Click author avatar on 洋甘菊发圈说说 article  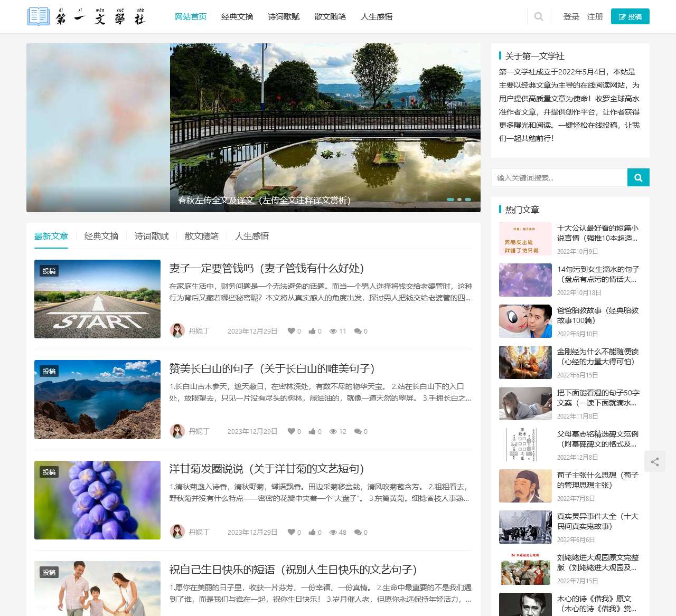pyautogui.click(x=177, y=532)
